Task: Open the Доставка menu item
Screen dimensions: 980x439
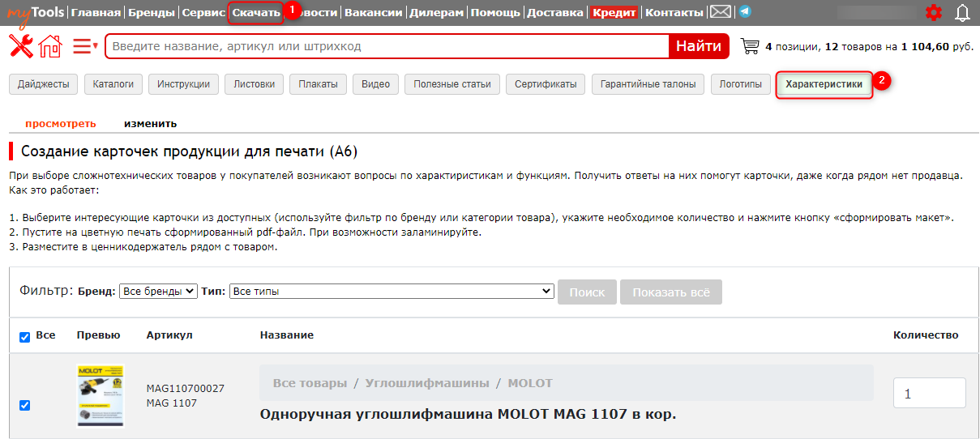Action: 554,12
